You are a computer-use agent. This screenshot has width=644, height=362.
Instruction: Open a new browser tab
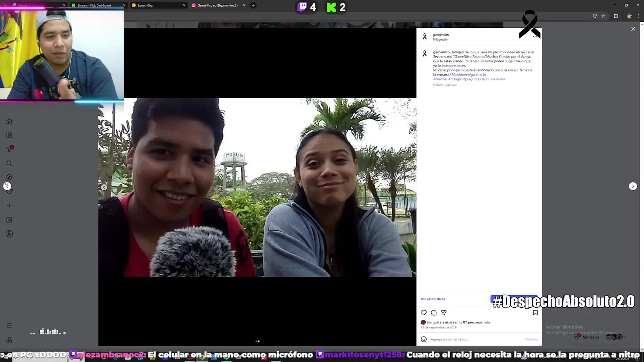click(x=253, y=5)
